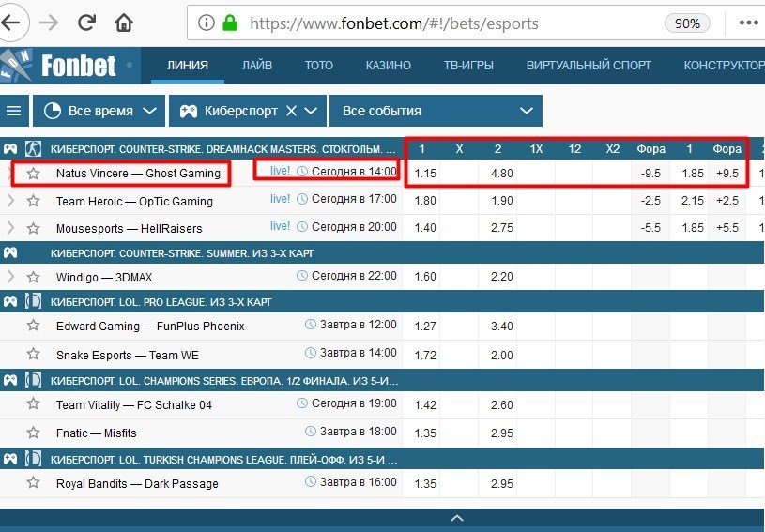Click live! label for Natus Vincere match
765x532 pixels.
280,171
